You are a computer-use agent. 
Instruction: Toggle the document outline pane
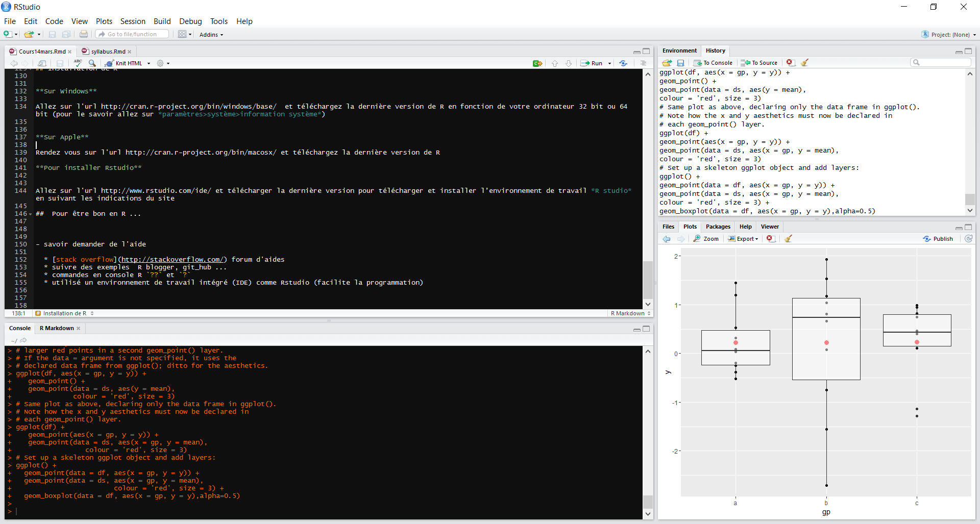pyautogui.click(x=643, y=63)
